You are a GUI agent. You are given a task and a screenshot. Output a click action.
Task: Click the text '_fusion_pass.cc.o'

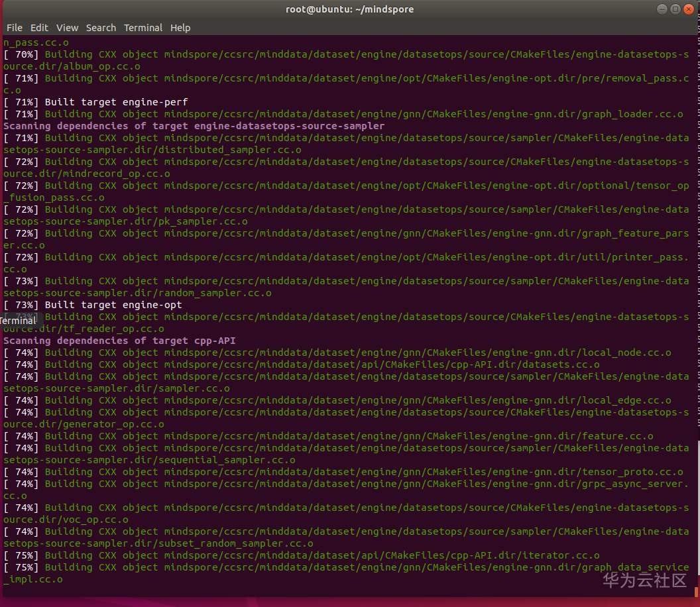[x=54, y=197]
